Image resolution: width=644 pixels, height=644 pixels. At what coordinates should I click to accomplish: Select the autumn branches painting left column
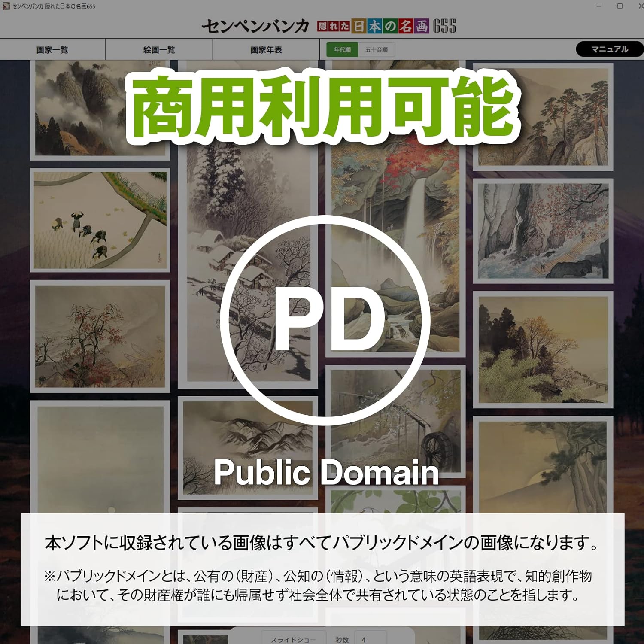point(100,336)
